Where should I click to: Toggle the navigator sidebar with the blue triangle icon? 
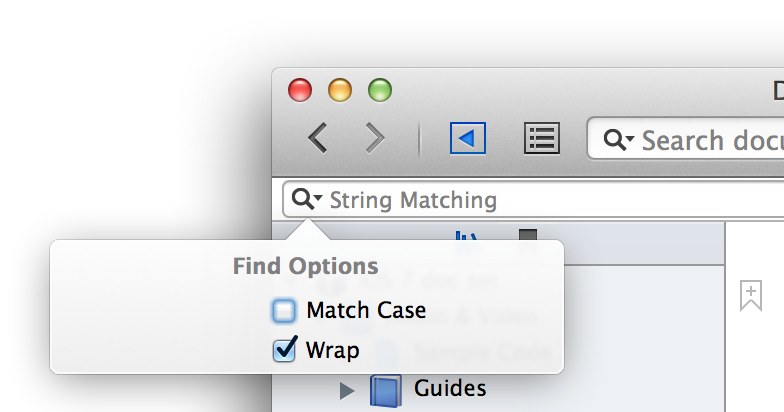(x=468, y=138)
